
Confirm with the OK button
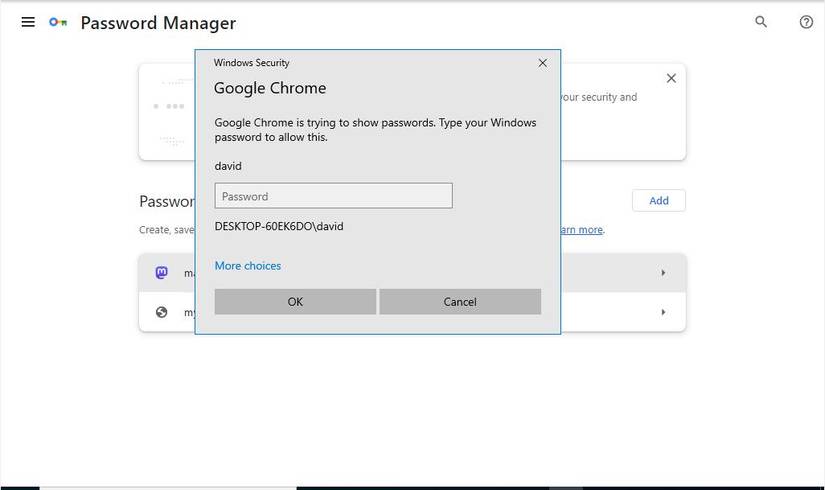(x=295, y=302)
